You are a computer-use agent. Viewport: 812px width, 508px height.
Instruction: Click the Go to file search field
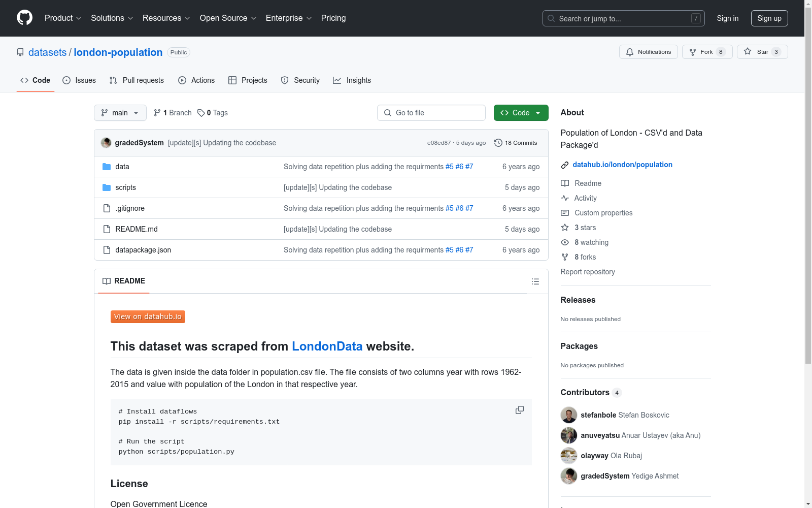[431, 113]
